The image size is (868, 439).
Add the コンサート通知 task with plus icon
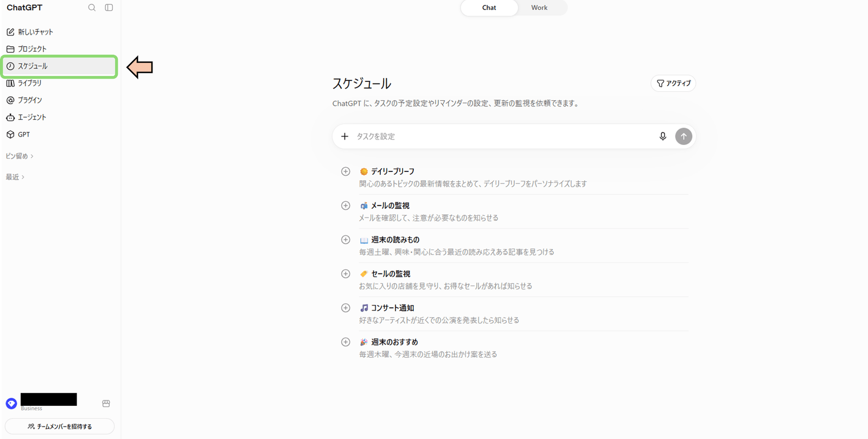pyautogui.click(x=346, y=308)
